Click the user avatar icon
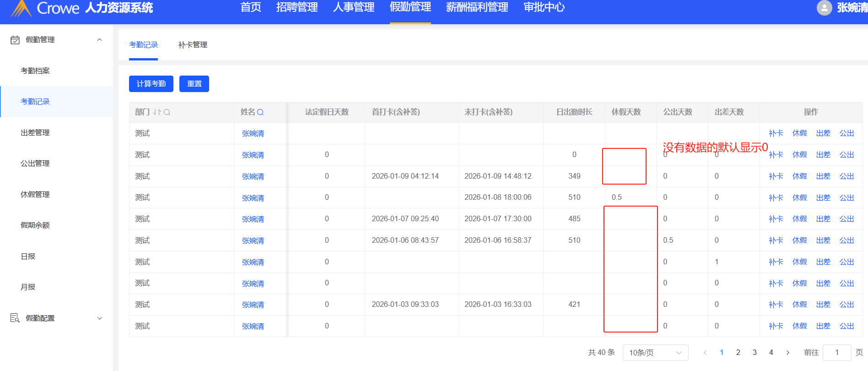This screenshot has height=371, width=868. coord(824,8)
